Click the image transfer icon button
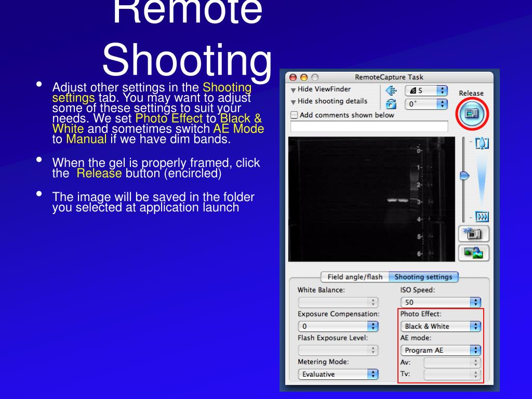 point(473,253)
